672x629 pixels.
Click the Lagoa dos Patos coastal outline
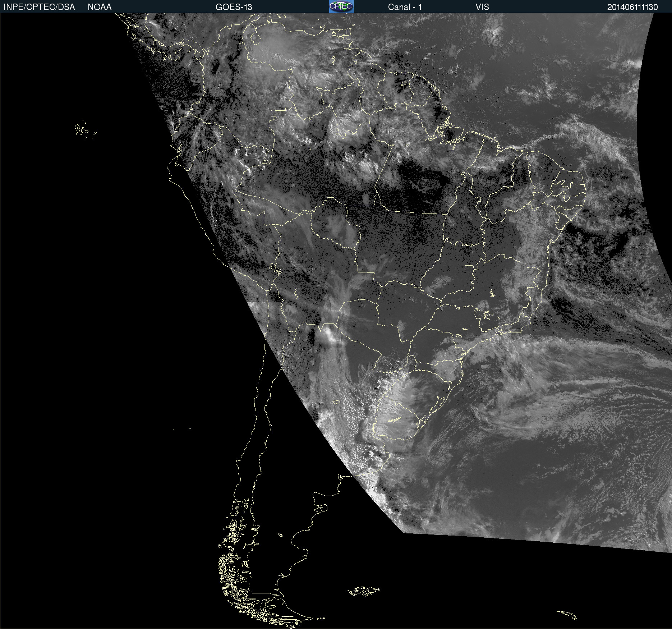[x=437, y=405]
